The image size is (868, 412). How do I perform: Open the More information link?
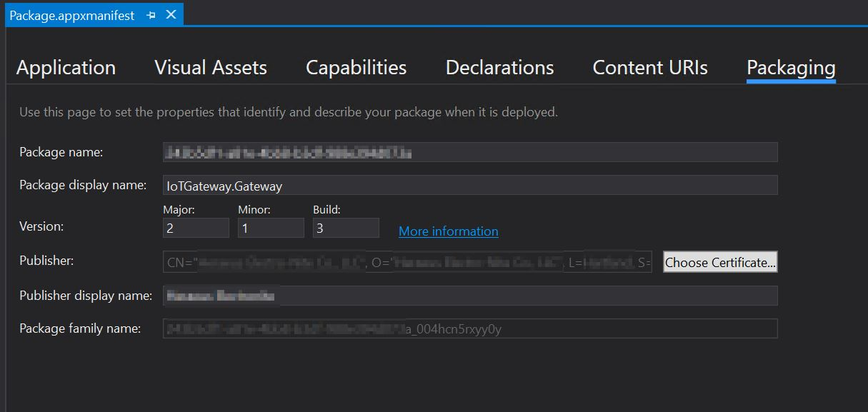(x=449, y=231)
